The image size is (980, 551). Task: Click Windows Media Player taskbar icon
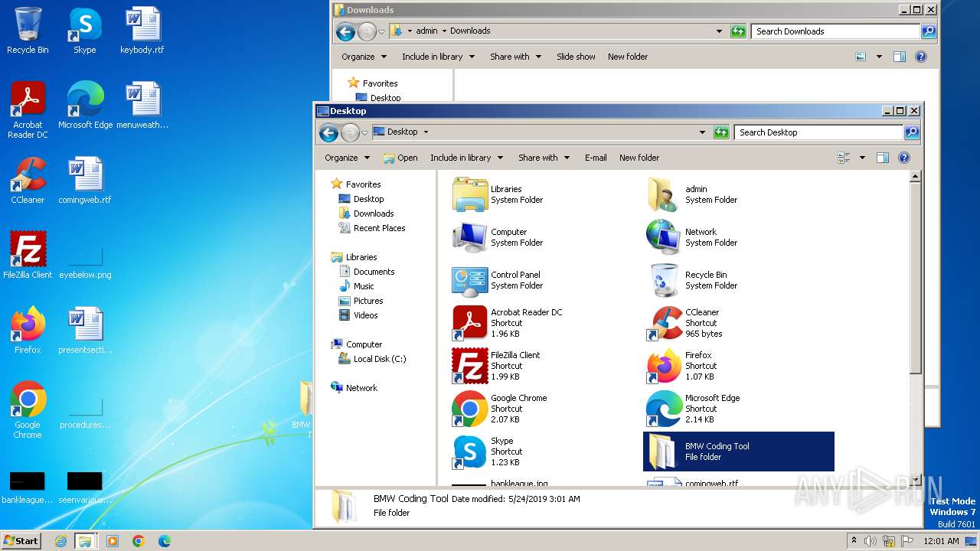113,541
